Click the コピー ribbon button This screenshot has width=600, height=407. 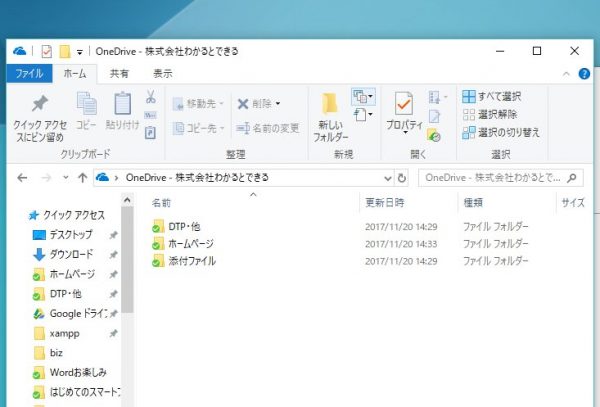[86, 111]
